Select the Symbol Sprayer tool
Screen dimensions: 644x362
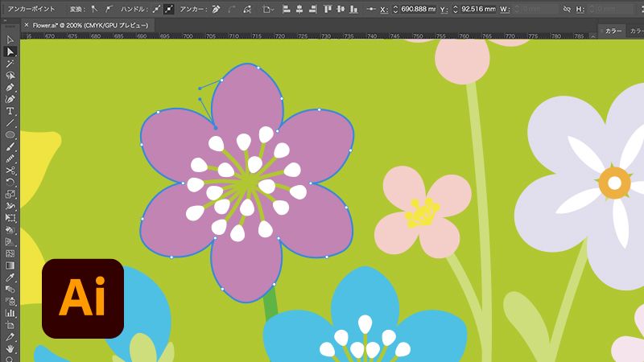point(10,301)
